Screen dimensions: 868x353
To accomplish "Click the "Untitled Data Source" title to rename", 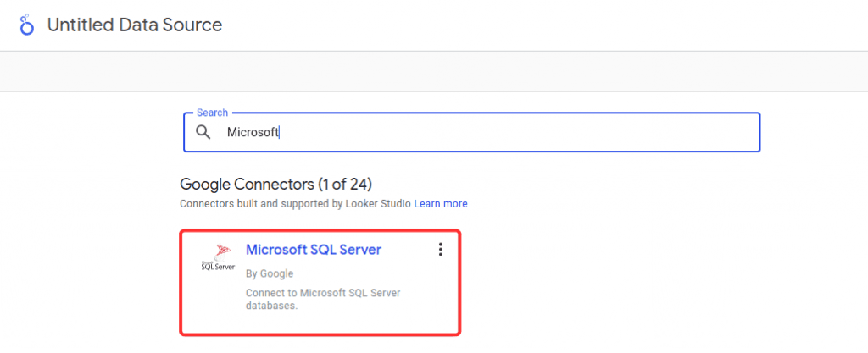I will point(135,25).
